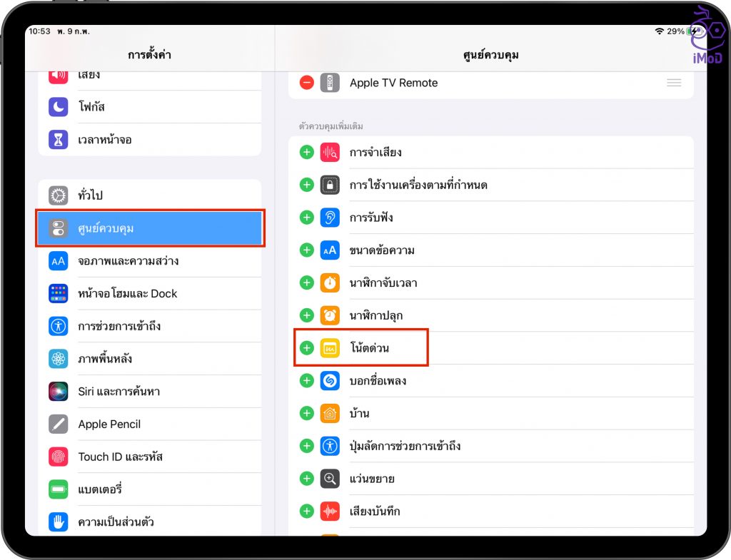The image size is (731, 560).
Task: Open ทั่วไป general settings
Action: click(150, 195)
